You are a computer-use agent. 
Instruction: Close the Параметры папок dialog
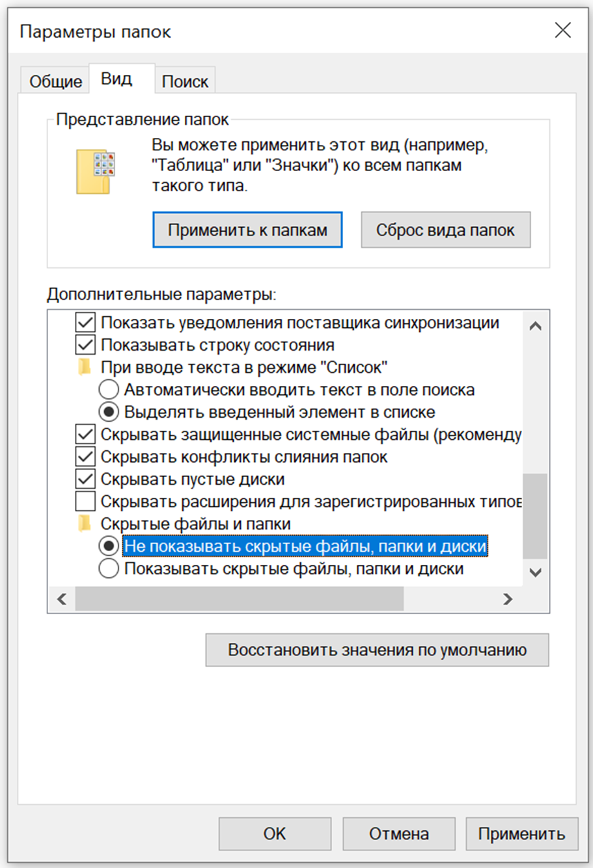tap(562, 30)
